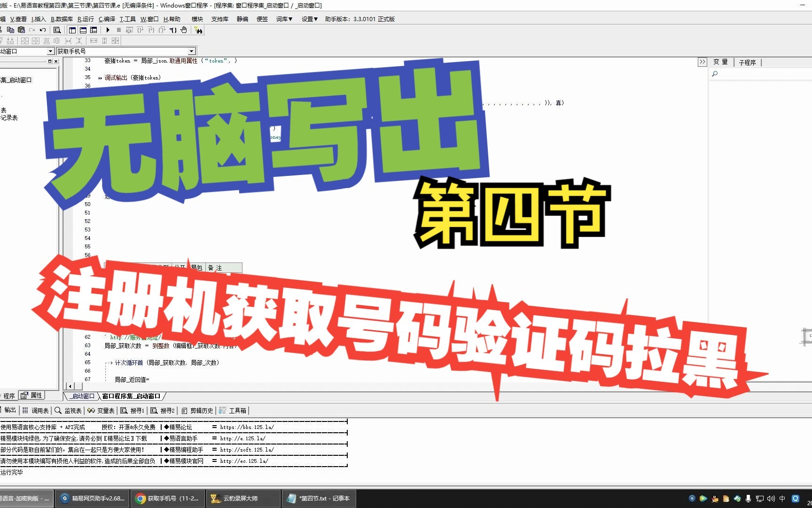Switch to the 属性 tab at the bottom left
Screen dimensions: 812x508
click(x=32, y=396)
